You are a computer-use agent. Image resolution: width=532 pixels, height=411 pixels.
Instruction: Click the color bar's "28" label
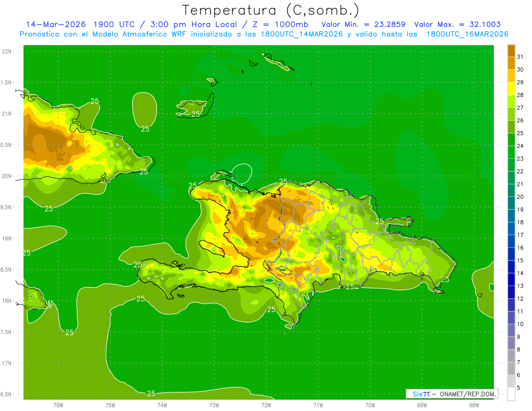[x=520, y=95]
